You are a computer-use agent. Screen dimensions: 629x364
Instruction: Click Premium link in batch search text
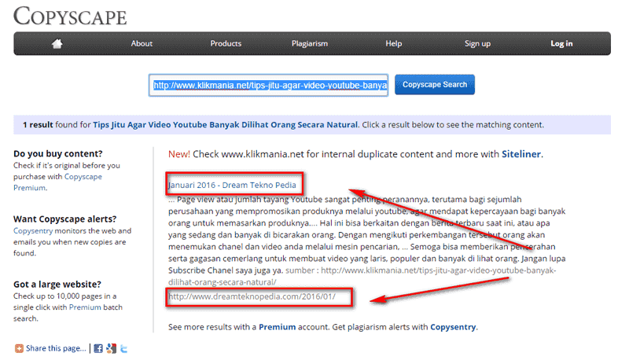click(x=85, y=307)
